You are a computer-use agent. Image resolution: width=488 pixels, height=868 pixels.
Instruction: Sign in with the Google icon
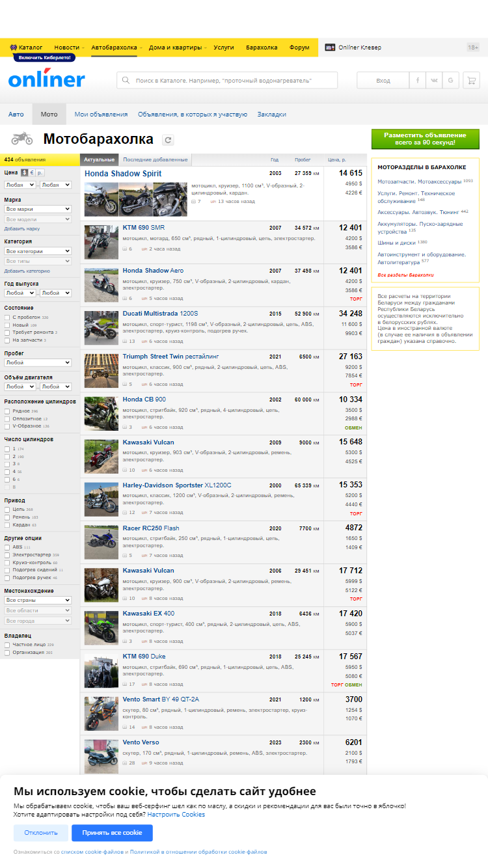(451, 80)
